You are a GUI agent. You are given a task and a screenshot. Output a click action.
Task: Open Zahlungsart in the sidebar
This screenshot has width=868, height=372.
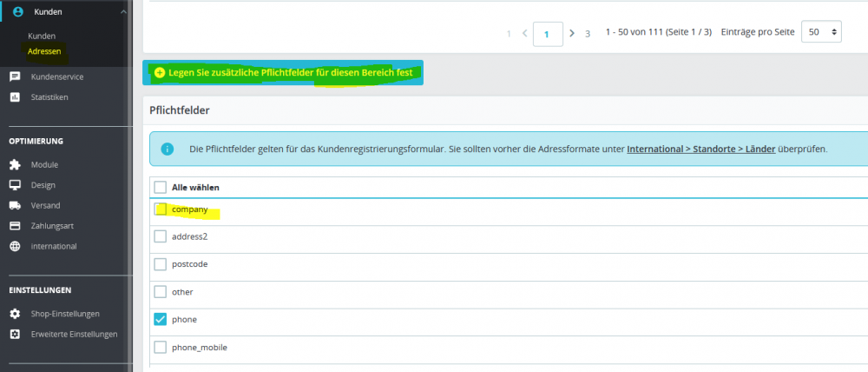point(52,226)
